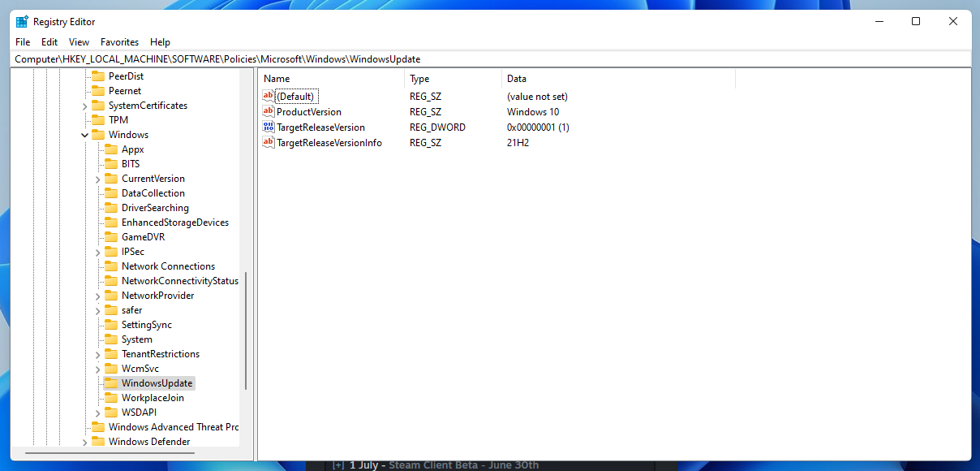
Task: Open the View menu
Action: [x=79, y=42]
